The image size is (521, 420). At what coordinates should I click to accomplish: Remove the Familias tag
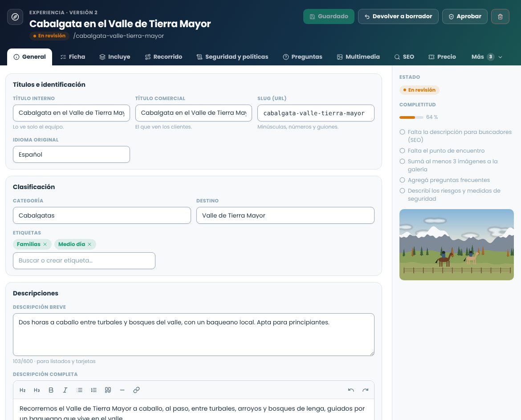[x=45, y=244]
